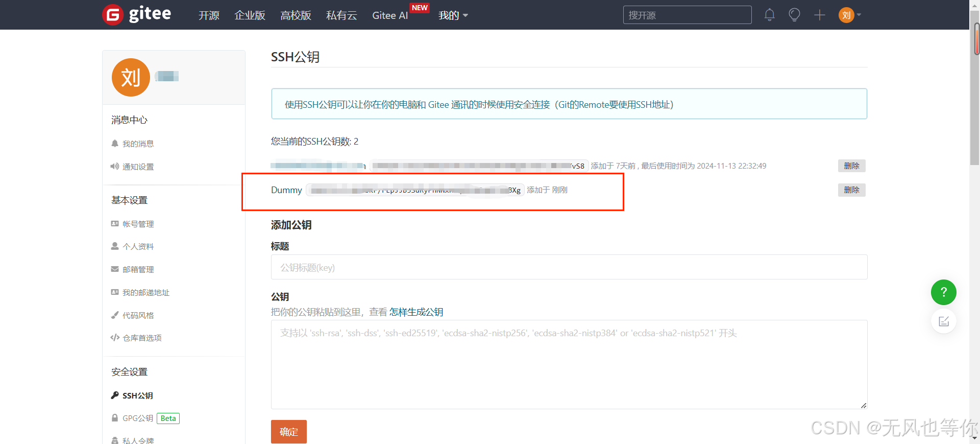Image resolution: width=980 pixels, height=444 pixels.
Task: Delete the Dummy SSH key
Action: point(851,190)
